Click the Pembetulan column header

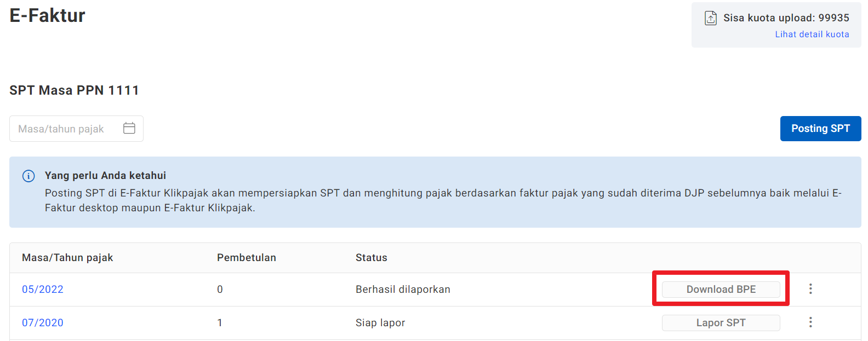[247, 258]
